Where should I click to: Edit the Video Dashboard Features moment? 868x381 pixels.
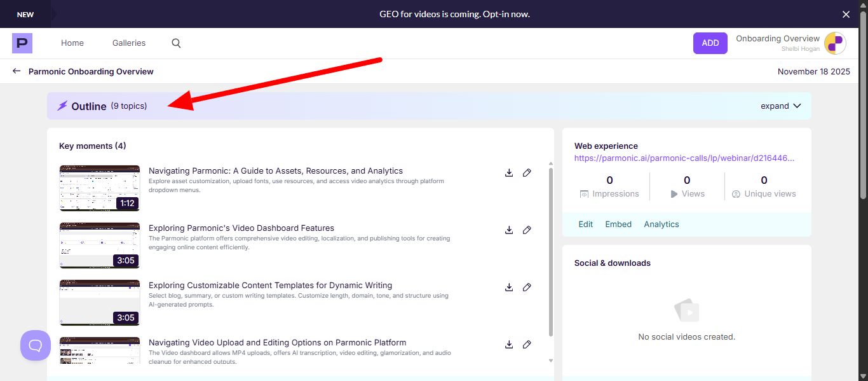click(x=527, y=230)
